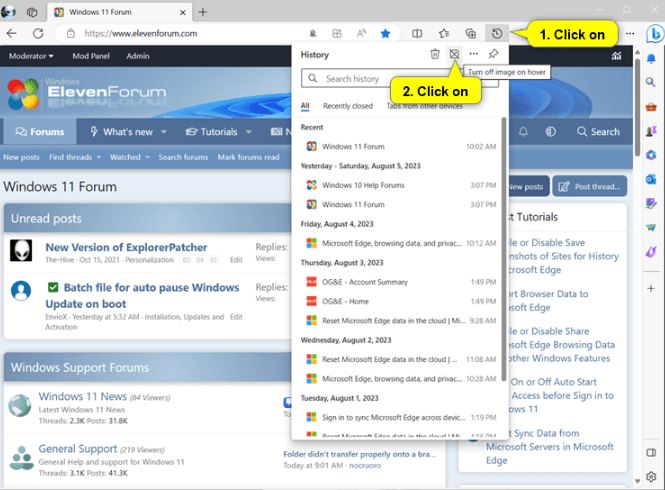Image resolution: width=665 pixels, height=490 pixels.
Task: Open the sidebar Tools briefcase icon
Action: (x=651, y=106)
